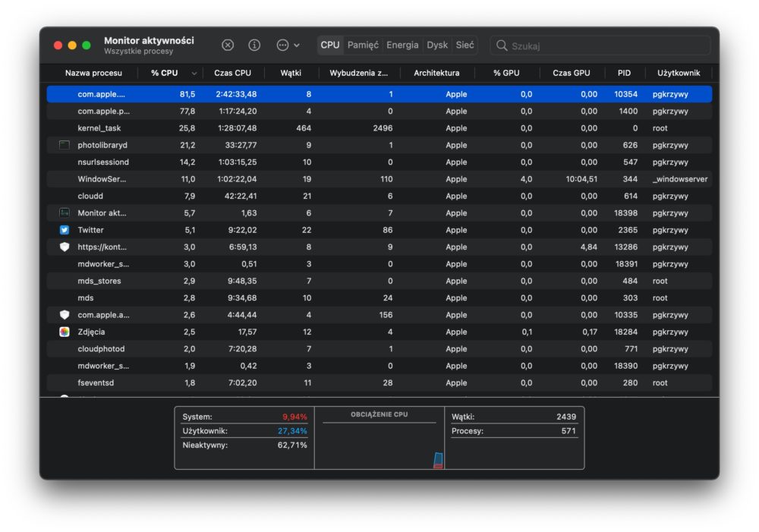Select the com.apple.p... process row

379,111
